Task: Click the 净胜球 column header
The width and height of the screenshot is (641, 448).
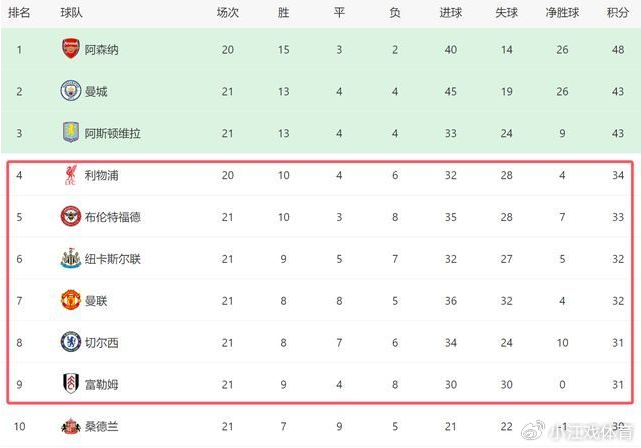Action: [x=562, y=12]
